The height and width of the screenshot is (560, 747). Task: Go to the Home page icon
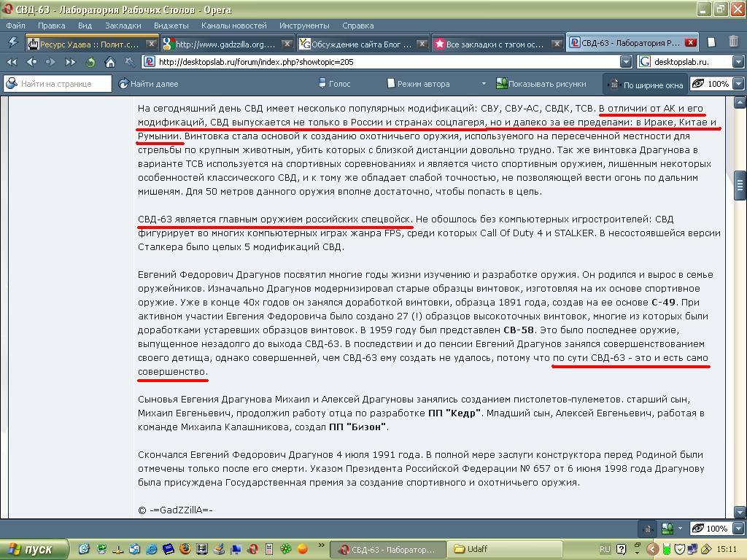[110, 62]
